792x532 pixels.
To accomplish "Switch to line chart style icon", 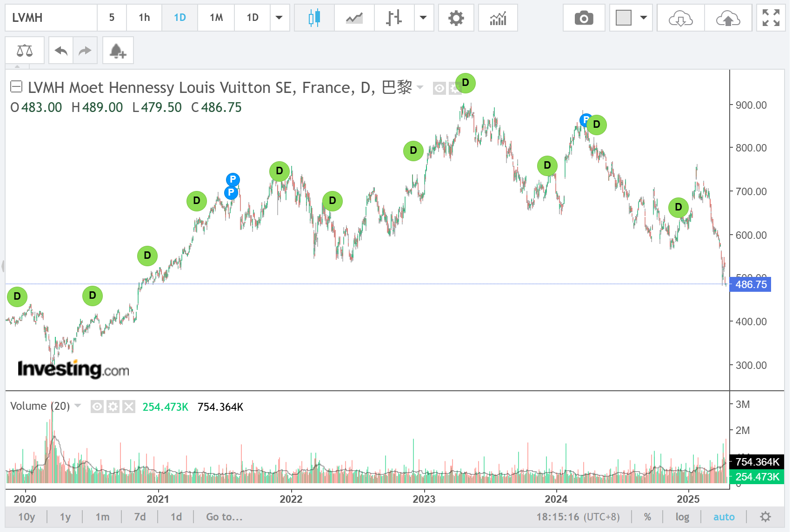I will point(354,18).
